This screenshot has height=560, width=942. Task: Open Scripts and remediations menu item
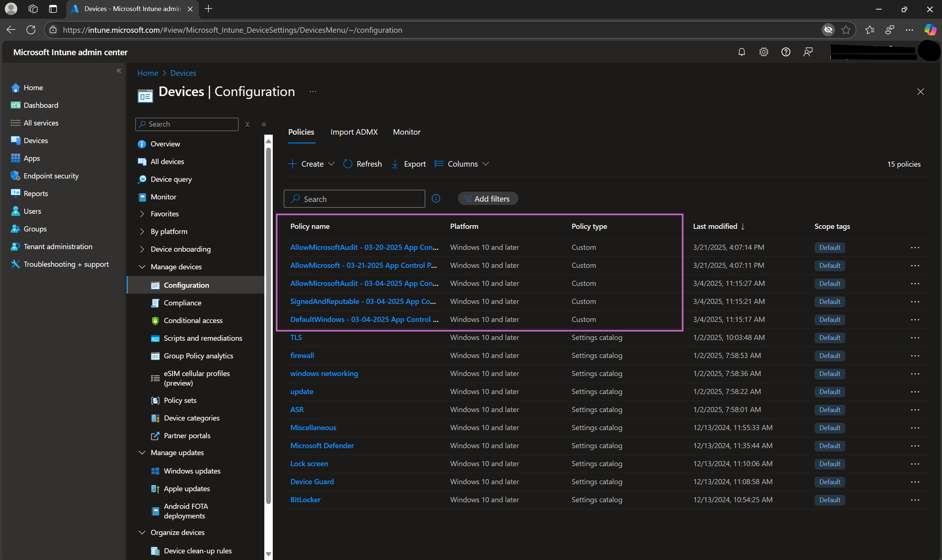[203, 338]
